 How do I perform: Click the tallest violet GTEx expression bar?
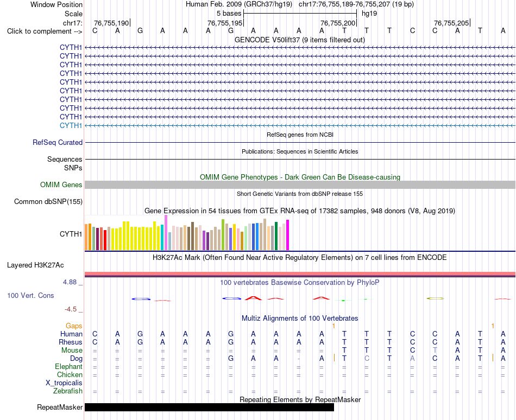[x=166, y=233]
